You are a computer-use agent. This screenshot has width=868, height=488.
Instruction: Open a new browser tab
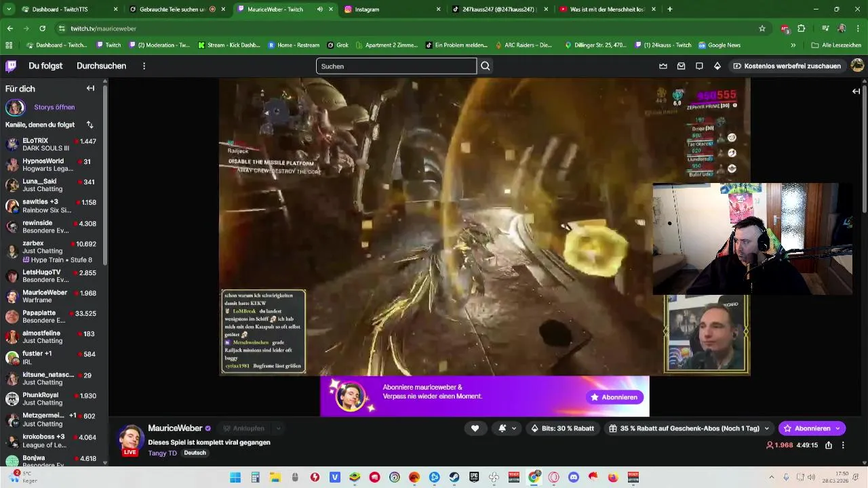670,9
